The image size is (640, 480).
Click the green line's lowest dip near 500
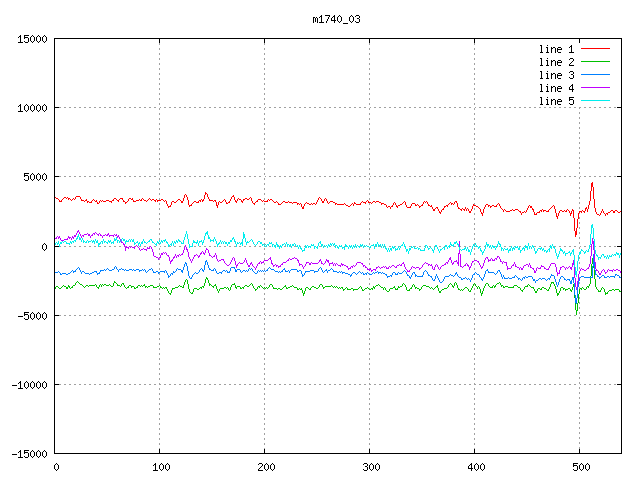pyautogui.click(x=576, y=314)
